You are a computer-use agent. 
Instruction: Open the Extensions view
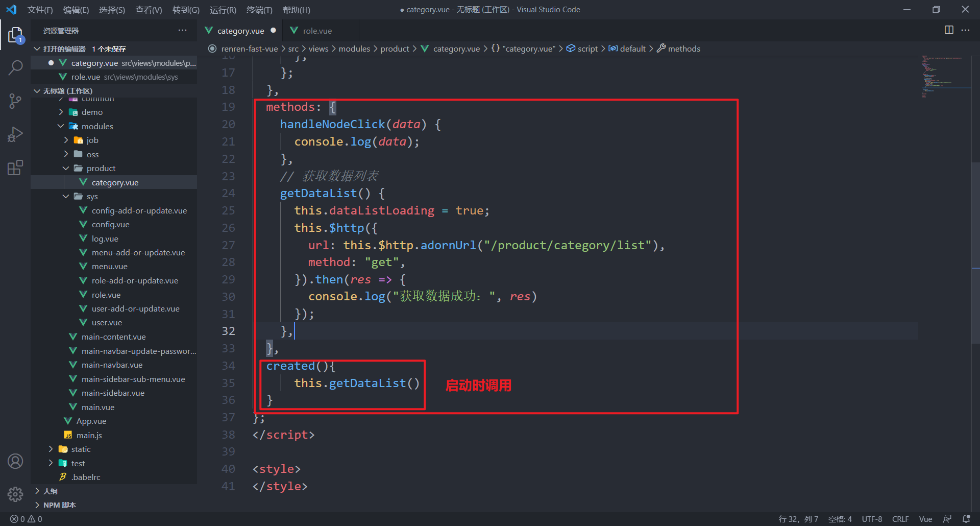(15, 168)
